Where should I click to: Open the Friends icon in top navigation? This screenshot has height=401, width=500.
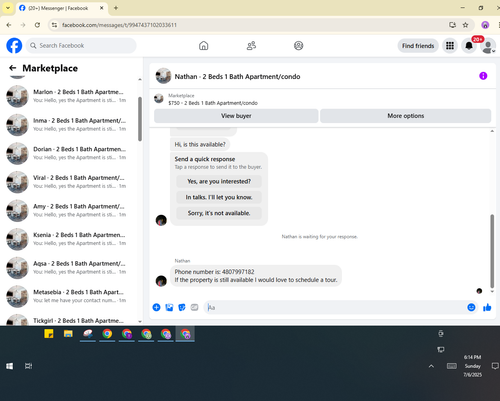251,46
